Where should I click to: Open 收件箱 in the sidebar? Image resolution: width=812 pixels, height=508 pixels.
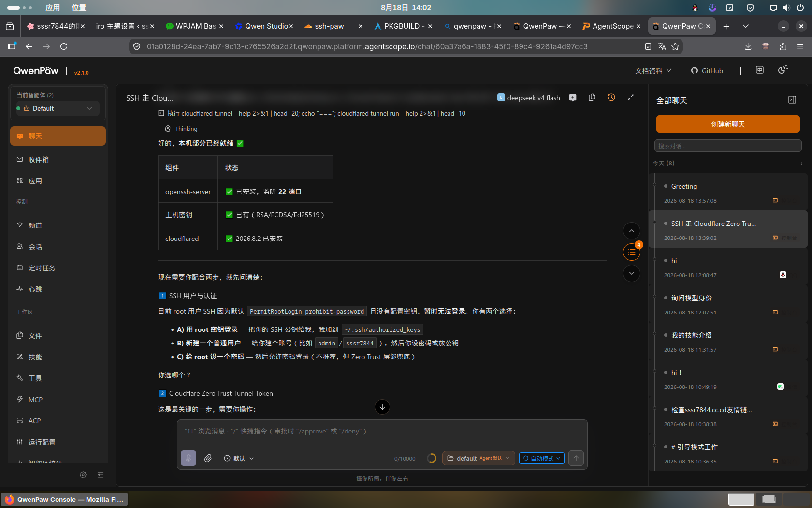point(58,159)
